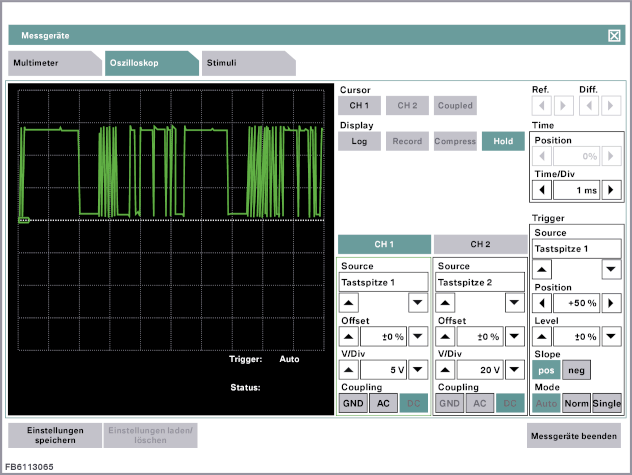
Task: Select previous Trigger Source with up arrow
Action: (x=542, y=270)
